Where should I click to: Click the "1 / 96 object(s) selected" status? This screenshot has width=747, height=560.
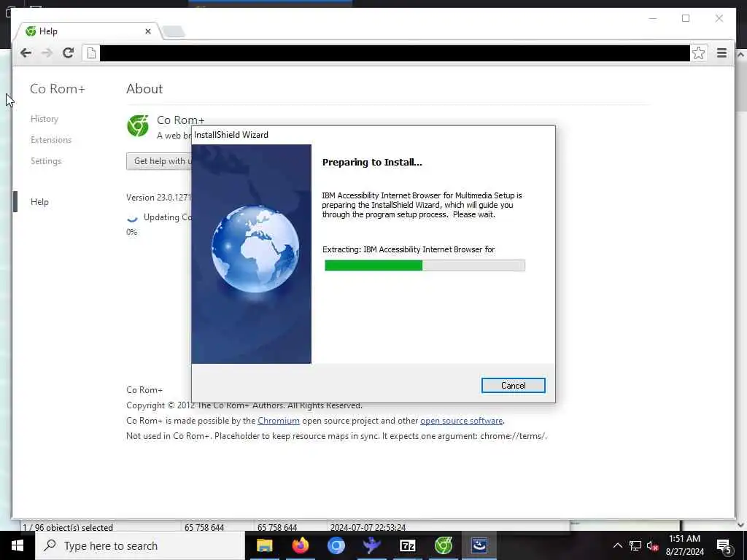(x=68, y=527)
